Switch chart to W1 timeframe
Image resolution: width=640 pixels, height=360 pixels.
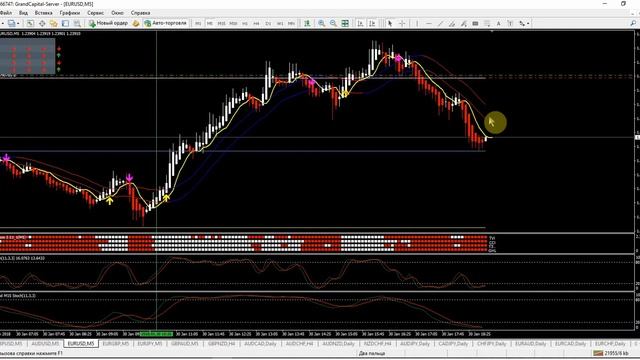(x=280, y=24)
